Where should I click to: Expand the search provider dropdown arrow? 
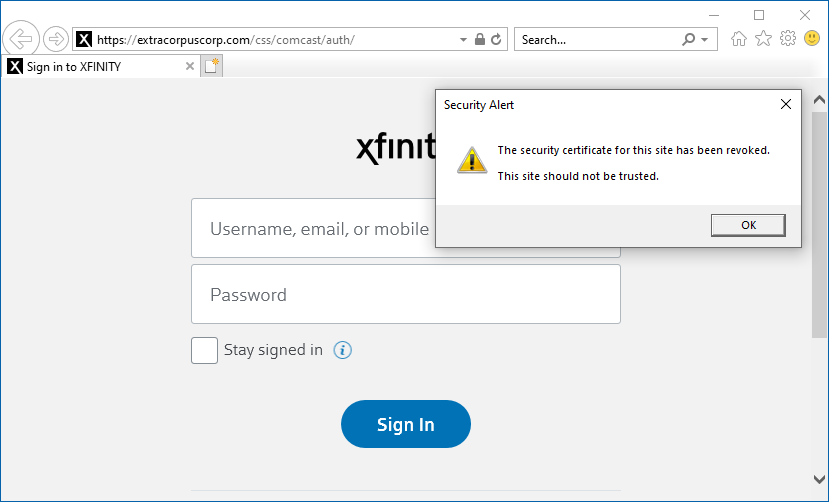click(x=704, y=40)
